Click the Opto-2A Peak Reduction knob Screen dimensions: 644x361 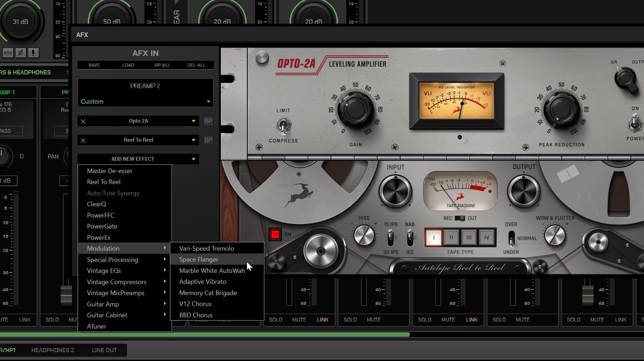[561, 110]
